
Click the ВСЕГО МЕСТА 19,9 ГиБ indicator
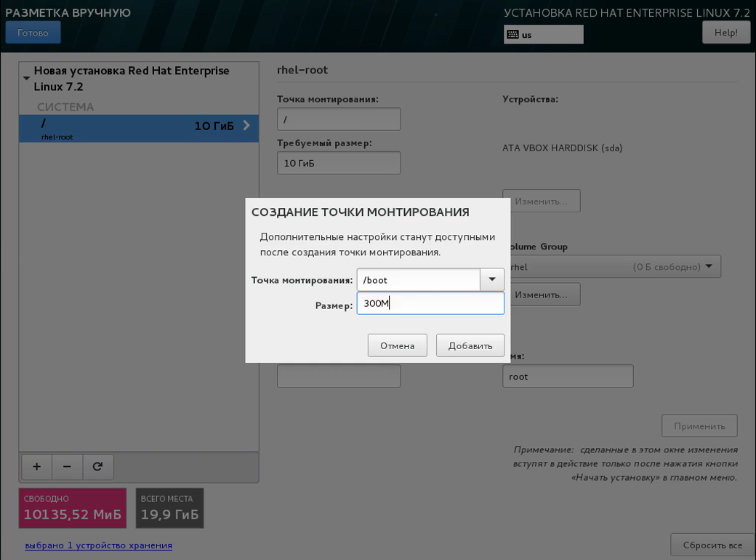pos(169,508)
